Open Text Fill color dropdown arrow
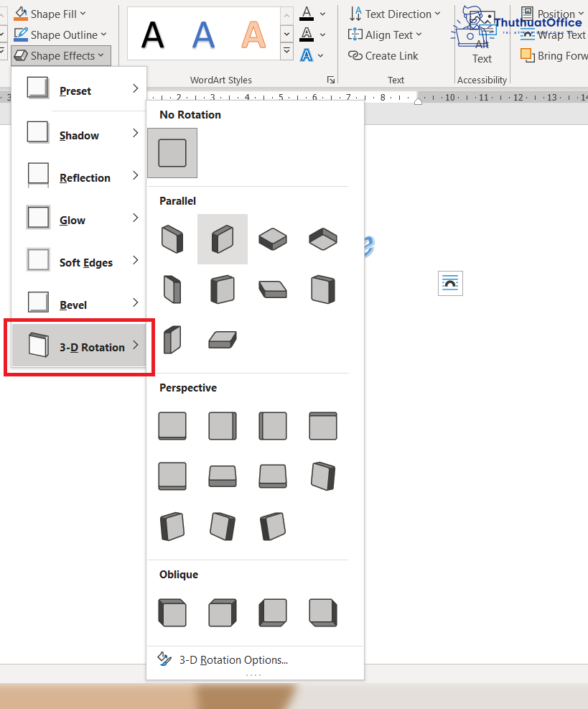The height and width of the screenshot is (709, 588). coord(322,14)
